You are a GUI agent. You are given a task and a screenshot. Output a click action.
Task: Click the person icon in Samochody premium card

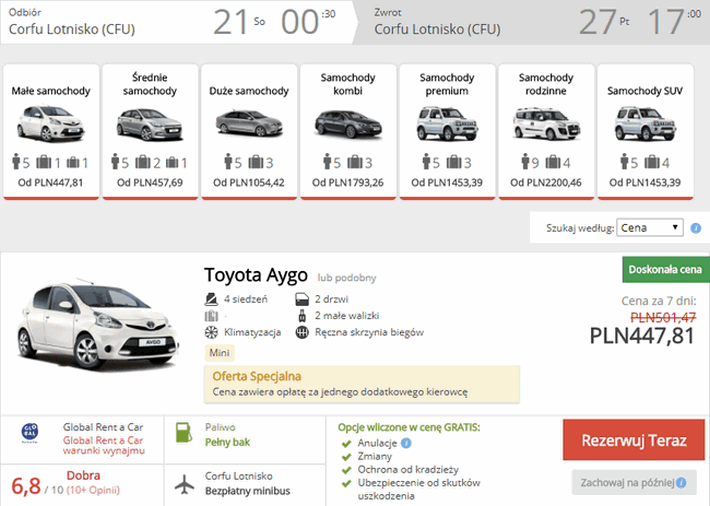426,162
